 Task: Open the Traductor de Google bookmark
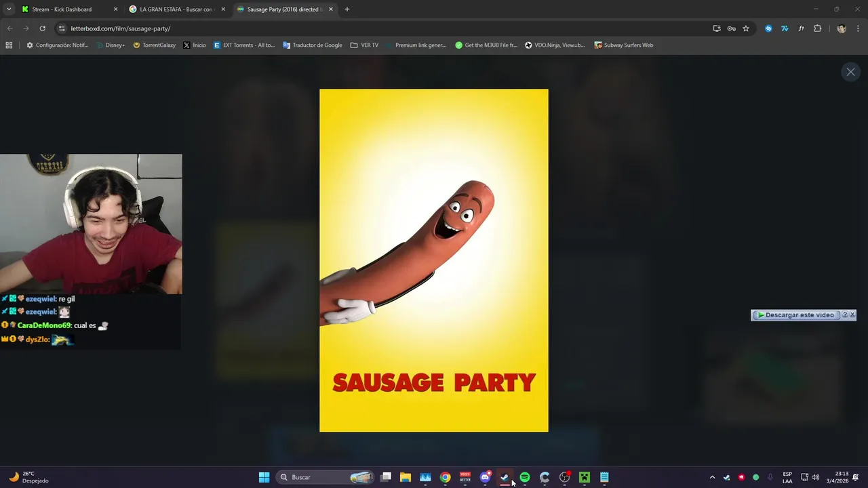tap(312, 45)
